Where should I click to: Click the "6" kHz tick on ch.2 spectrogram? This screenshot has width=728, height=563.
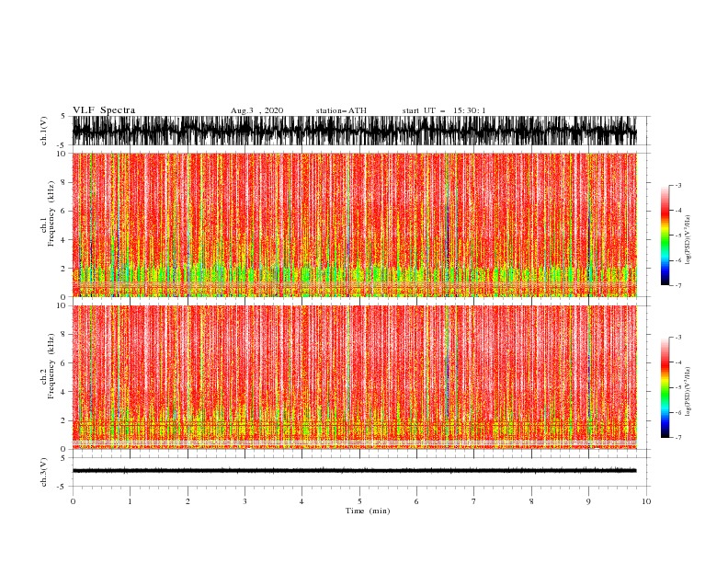click(64, 363)
